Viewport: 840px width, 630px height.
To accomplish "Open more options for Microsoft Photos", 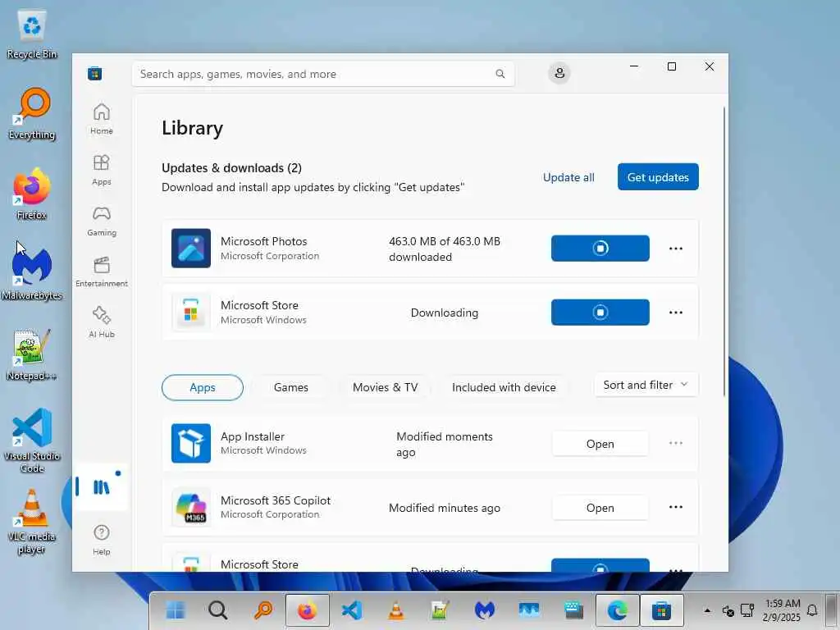I will (676, 249).
